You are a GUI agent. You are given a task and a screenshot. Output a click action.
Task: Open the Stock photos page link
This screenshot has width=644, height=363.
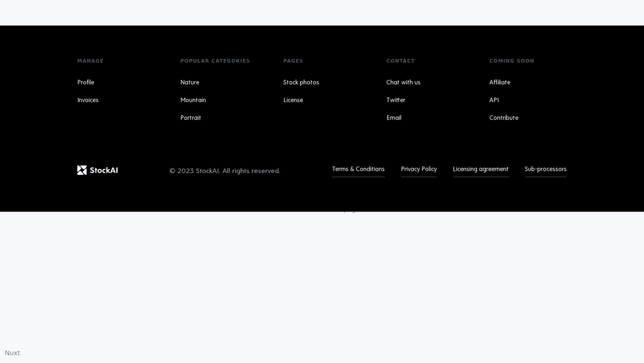click(x=301, y=82)
